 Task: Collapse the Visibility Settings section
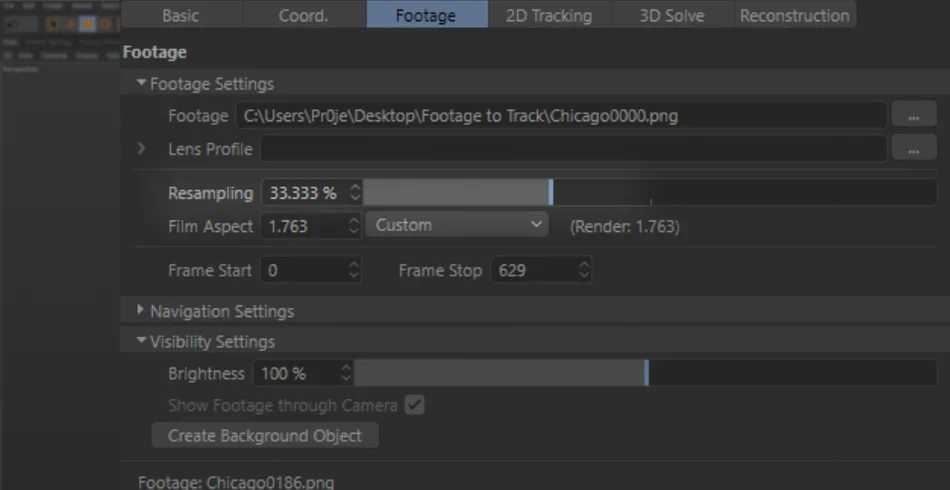pyautogui.click(x=141, y=341)
